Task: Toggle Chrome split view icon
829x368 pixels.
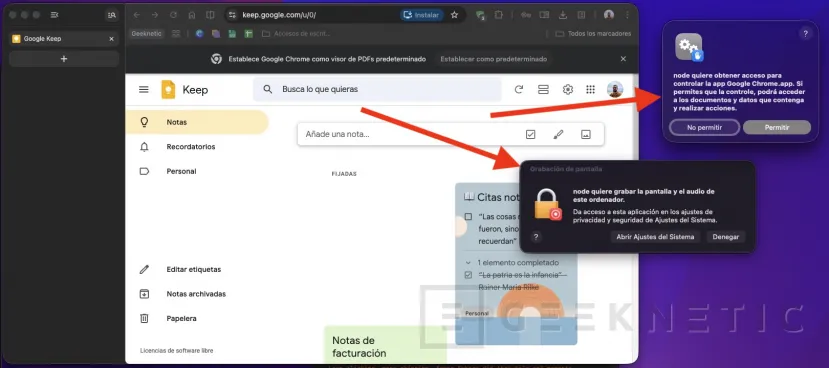Action: tap(210, 15)
